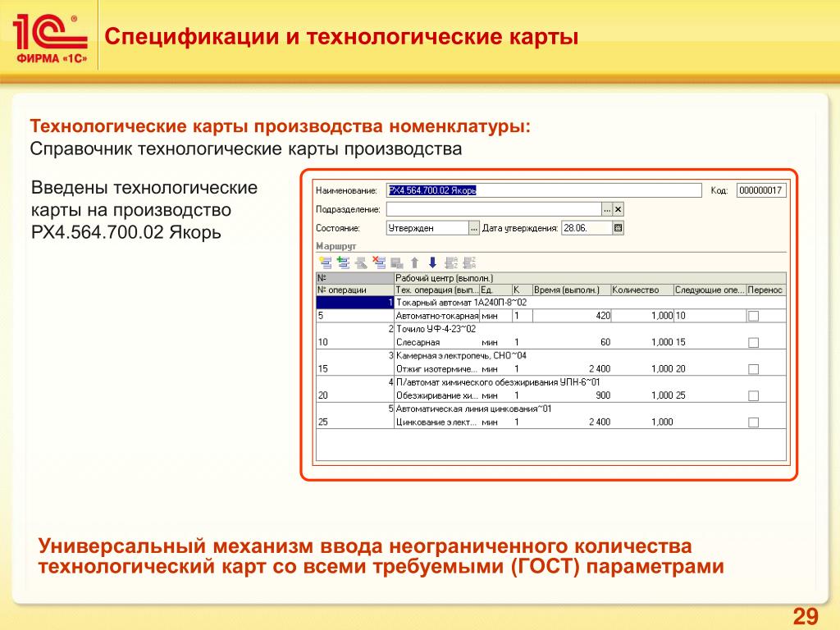Click operation number 20 in first column
The height and width of the screenshot is (630, 840).
pos(354,396)
